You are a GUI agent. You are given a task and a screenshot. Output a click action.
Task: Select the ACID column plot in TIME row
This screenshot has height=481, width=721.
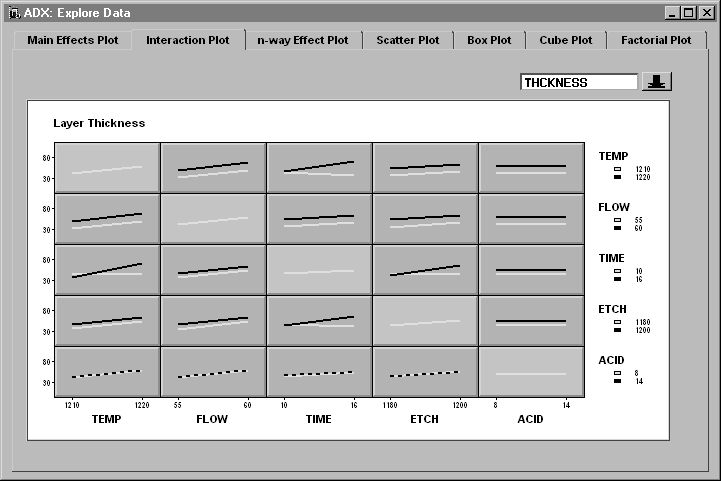click(531, 270)
